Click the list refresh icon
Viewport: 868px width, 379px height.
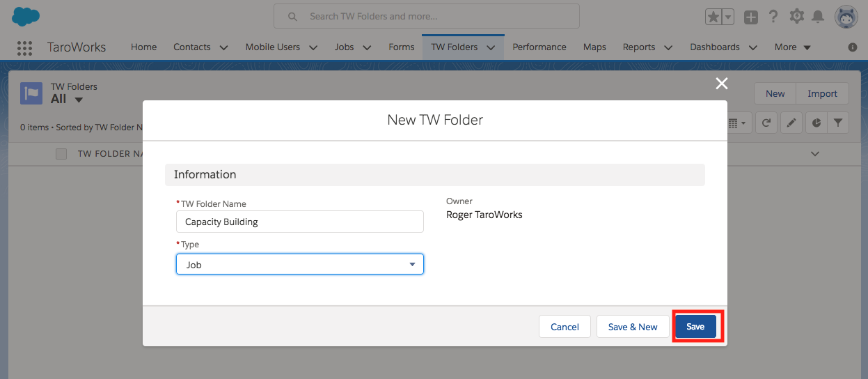coord(766,123)
